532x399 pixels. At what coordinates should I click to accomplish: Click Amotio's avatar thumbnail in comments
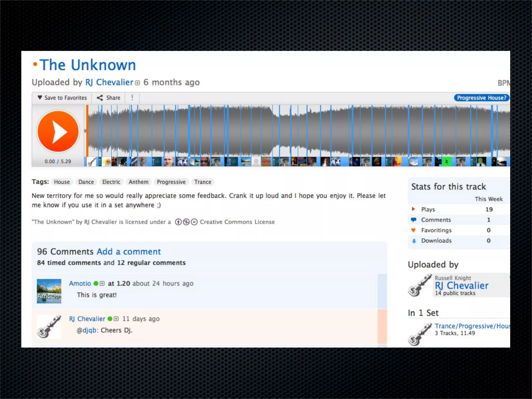pos(49,291)
